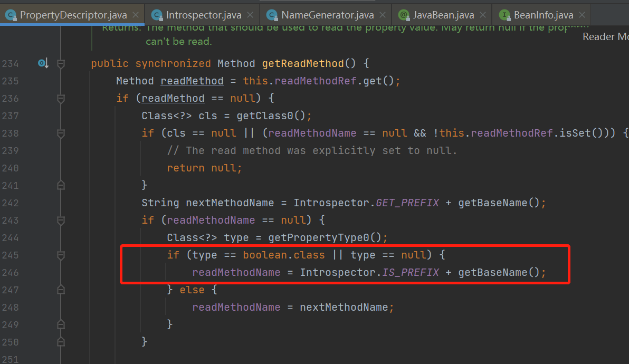Close the BeanInfo.java tab
Viewport: 629px width, 364px height.
582,15
